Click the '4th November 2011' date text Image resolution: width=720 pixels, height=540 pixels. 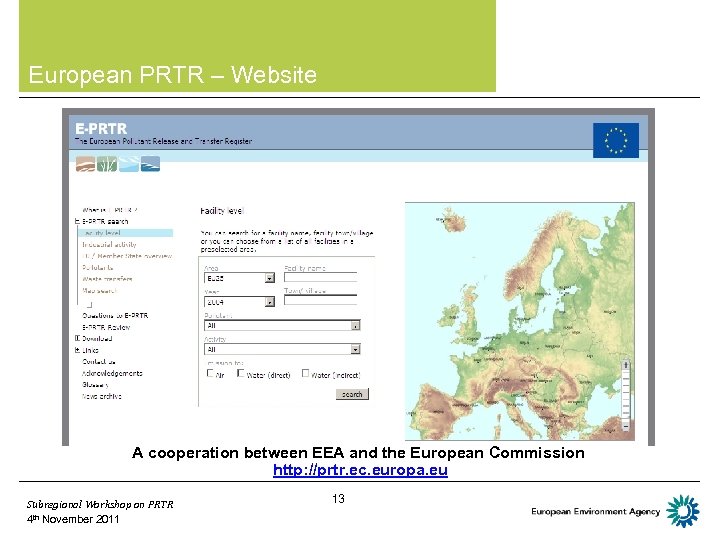point(73,519)
